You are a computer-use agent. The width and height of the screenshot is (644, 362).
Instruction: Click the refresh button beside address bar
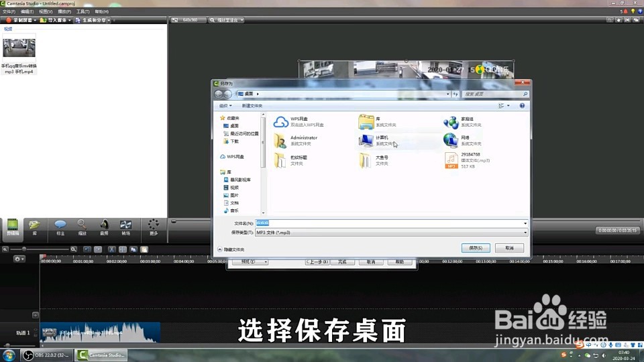click(x=455, y=94)
